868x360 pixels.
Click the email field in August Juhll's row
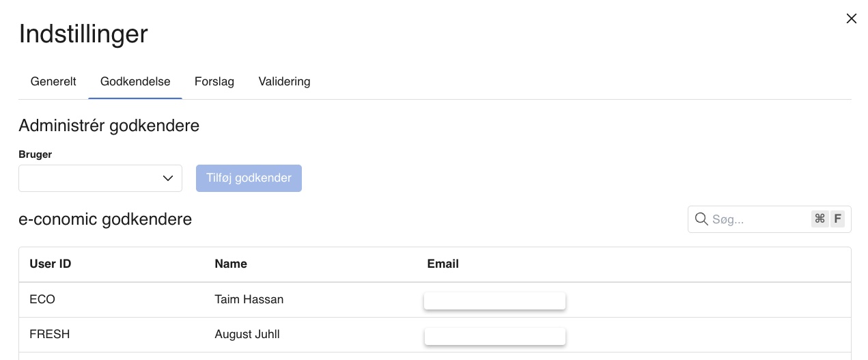click(x=494, y=336)
